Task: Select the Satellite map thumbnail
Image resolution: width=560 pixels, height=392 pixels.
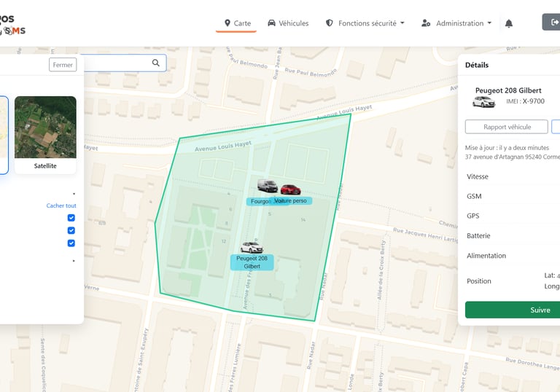Action: (x=45, y=134)
